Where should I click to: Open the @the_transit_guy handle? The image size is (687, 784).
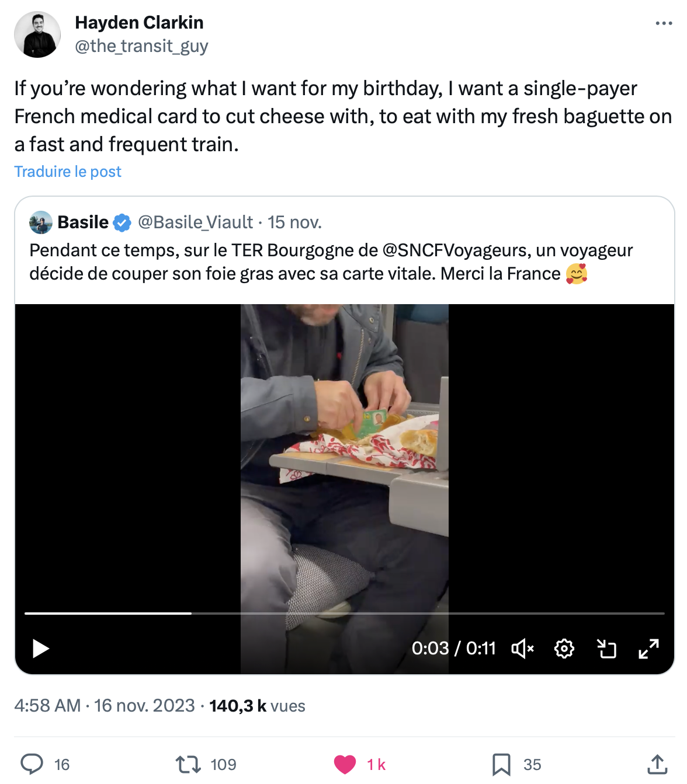141,46
